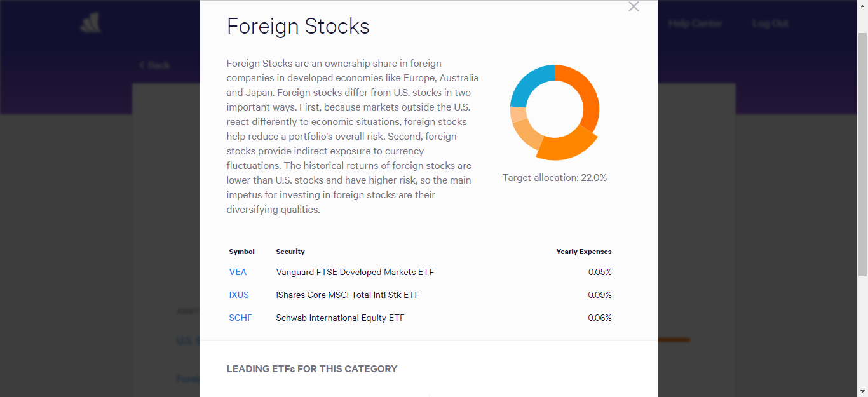This screenshot has width=868, height=397.
Task: Open the SCHF symbol link
Action: (x=240, y=318)
